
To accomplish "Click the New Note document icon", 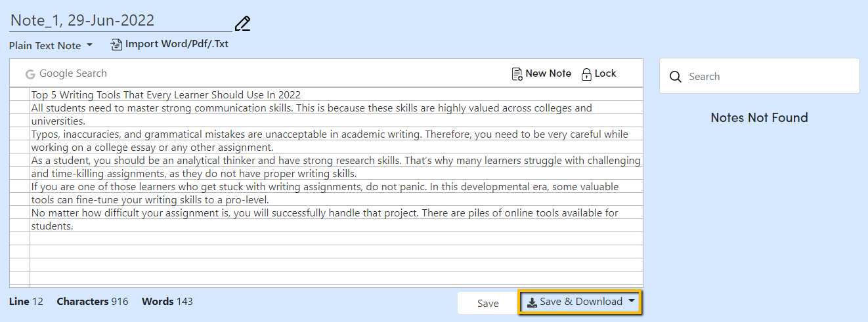I will point(517,73).
